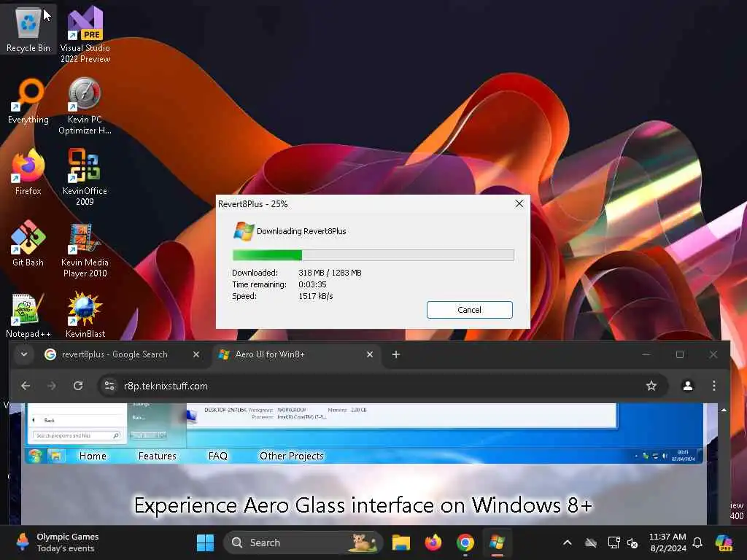The height and width of the screenshot is (560, 747).
Task: Open Chrome from the taskbar
Action: (465, 542)
